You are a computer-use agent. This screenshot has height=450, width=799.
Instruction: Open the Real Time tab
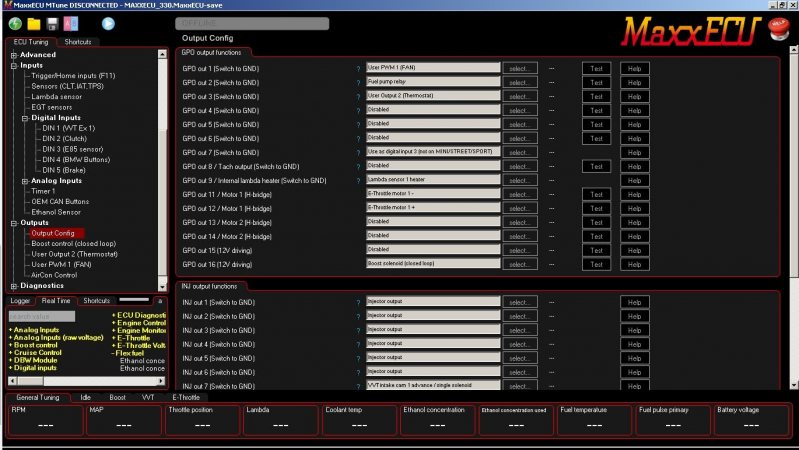point(56,301)
